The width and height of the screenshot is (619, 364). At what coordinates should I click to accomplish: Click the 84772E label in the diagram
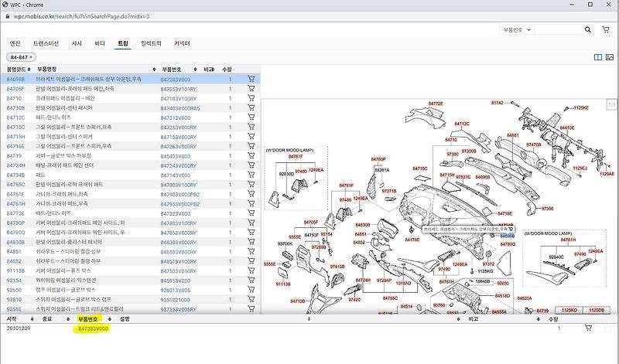(436, 104)
